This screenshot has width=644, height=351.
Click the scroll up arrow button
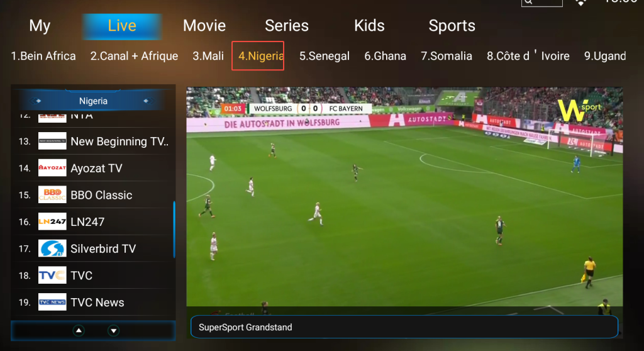tap(79, 330)
